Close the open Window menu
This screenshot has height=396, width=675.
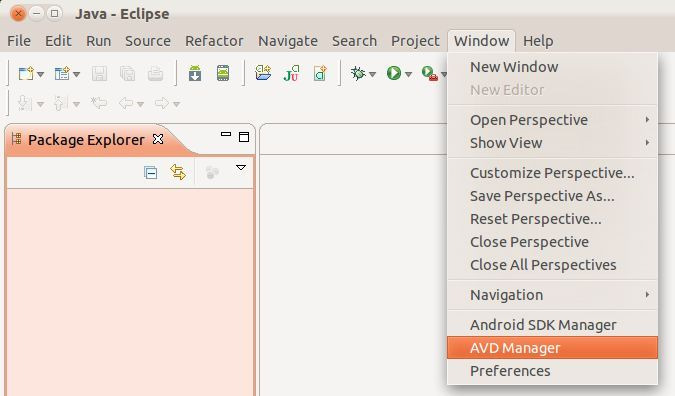(x=481, y=41)
